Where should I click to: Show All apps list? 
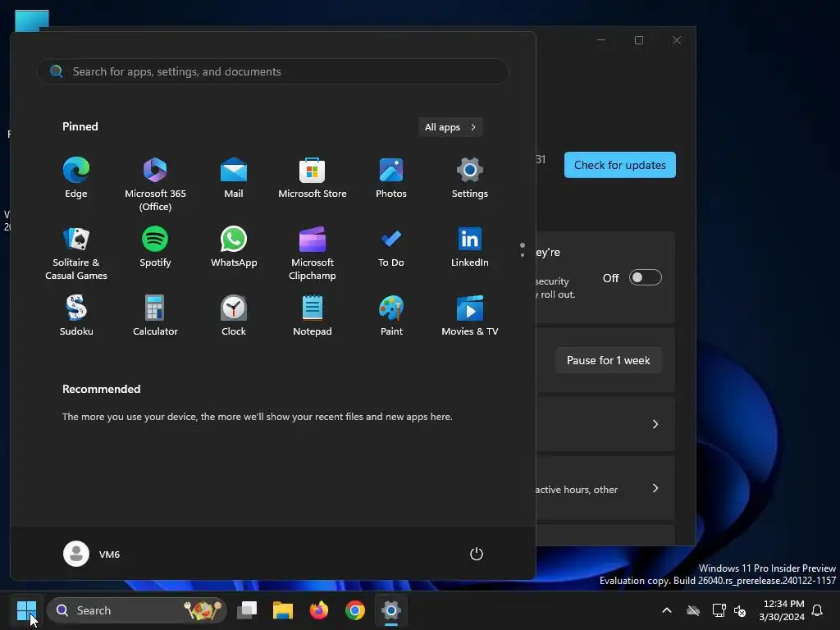(x=450, y=127)
